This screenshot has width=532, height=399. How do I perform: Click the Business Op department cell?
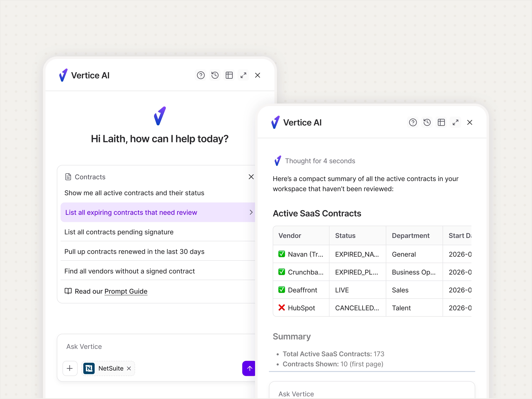(x=414, y=272)
